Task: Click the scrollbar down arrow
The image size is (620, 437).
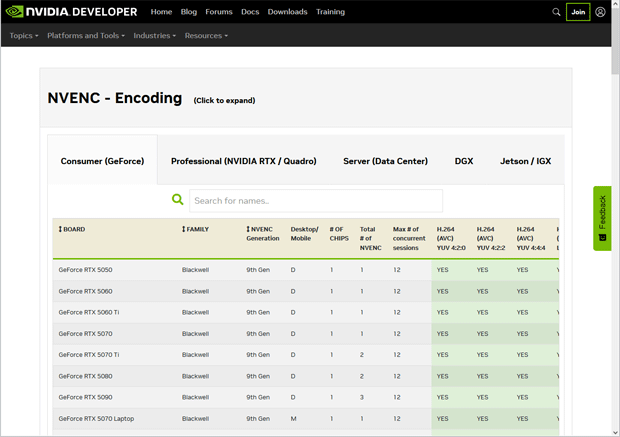Action: [615, 432]
